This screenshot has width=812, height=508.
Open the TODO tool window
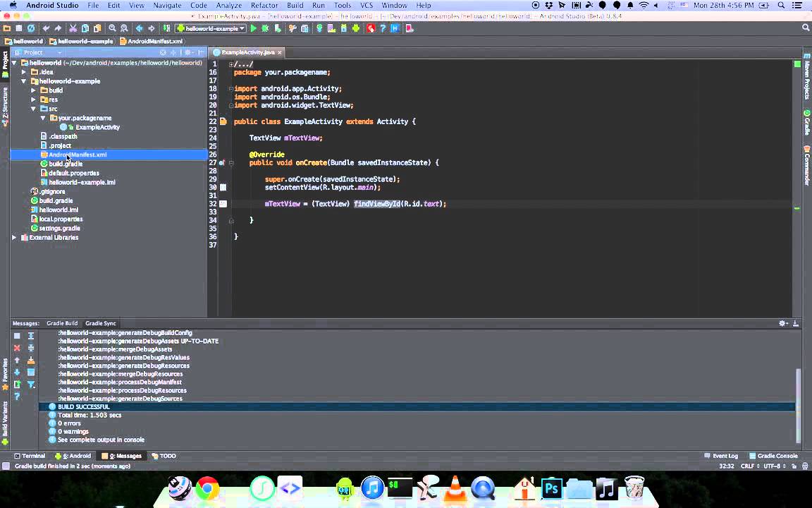tap(164, 456)
